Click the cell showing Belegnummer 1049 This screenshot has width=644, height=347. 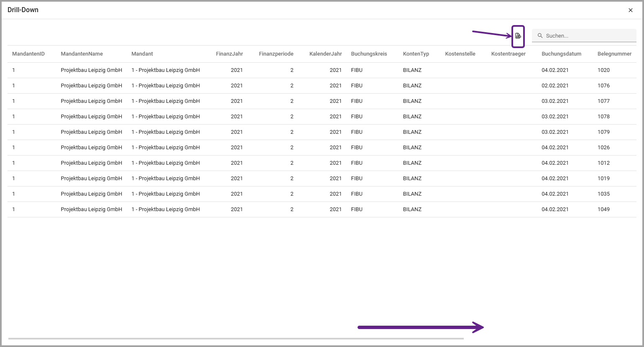(x=603, y=209)
